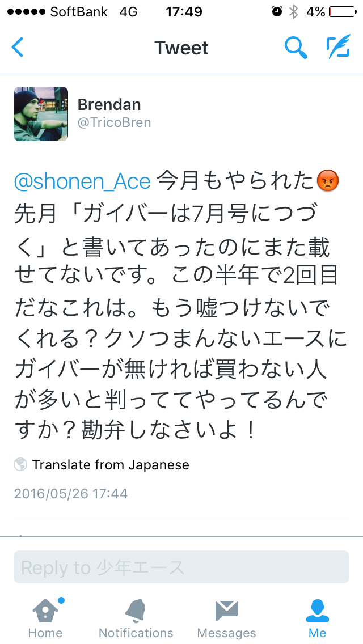Click the globe icon beside Translate
Viewport: 363px width, 644px height.
pyautogui.click(x=20, y=465)
